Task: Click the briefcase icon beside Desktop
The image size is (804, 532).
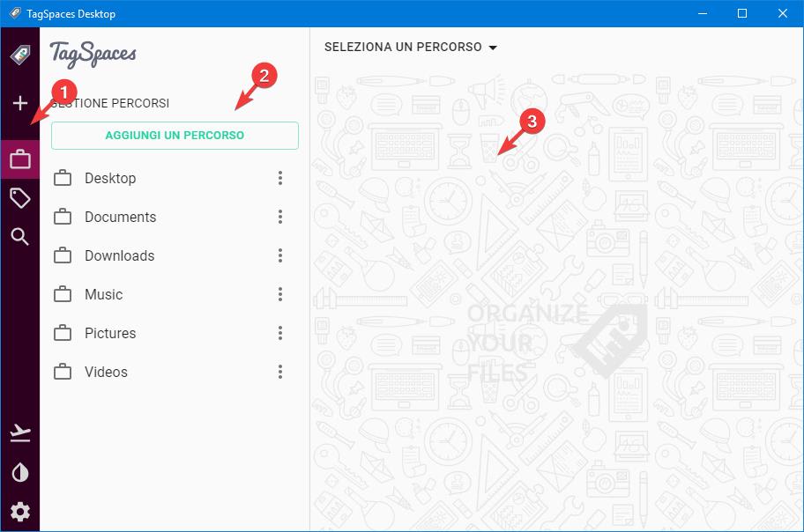Action: pos(63,178)
